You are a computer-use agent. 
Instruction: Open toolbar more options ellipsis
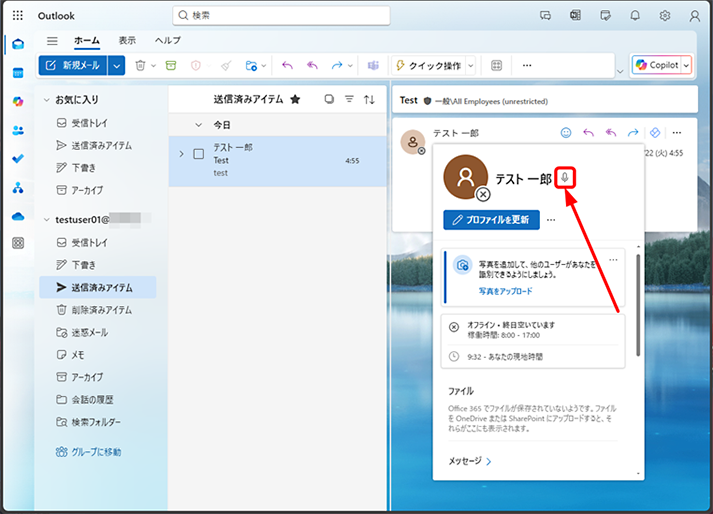click(x=527, y=66)
